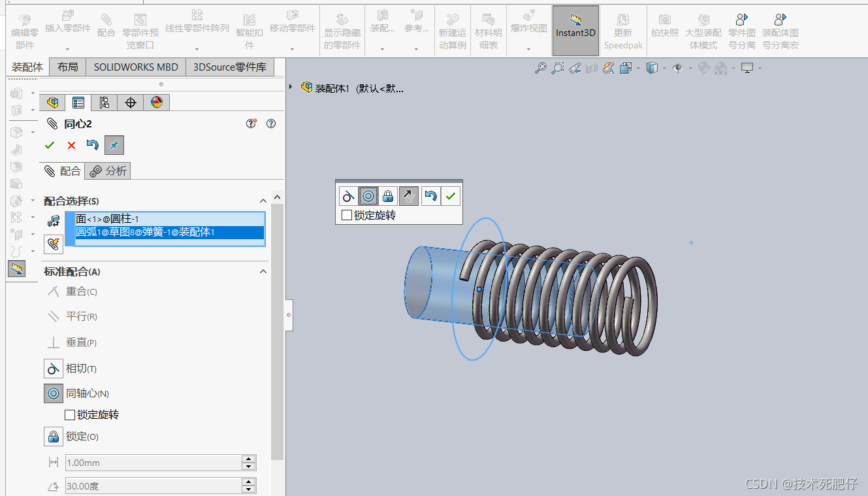Open DisplayManager color ball tab
The width and height of the screenshot is (868, 496).
click(156, 103)
